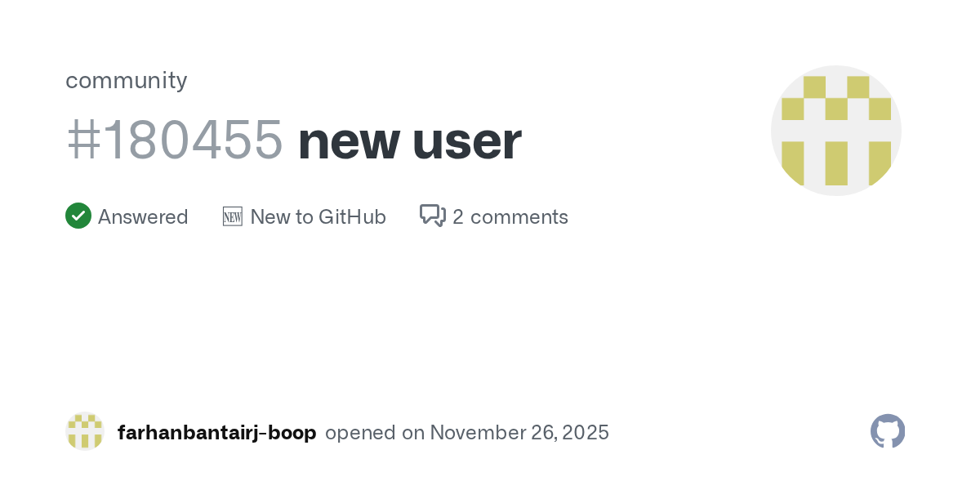The width and height of the screenshot is (980, 490).
Task: Click the green Answered checkmark icon
Action: [x=78, y=216]
